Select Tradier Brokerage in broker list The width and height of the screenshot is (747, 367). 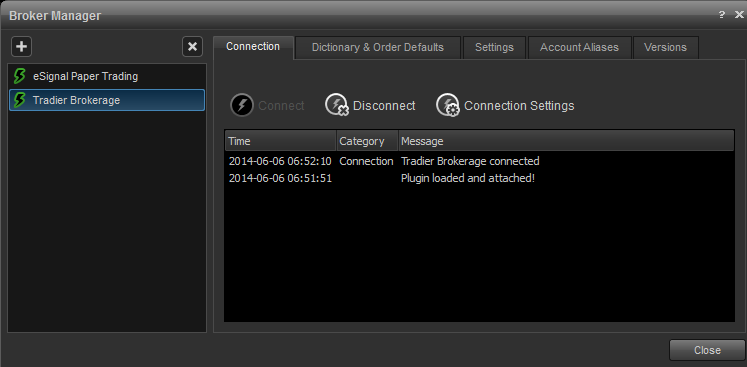tap(107, 100)
